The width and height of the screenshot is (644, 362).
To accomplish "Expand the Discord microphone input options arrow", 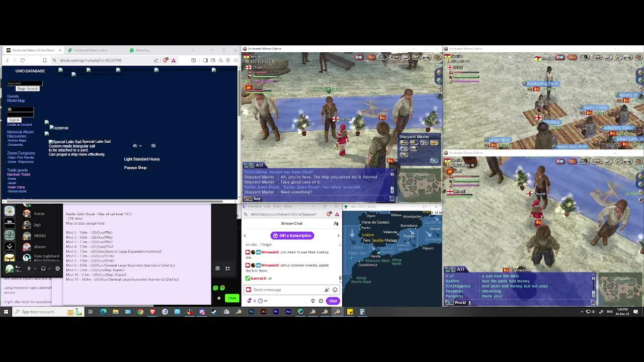I will [x=35, y=268].
